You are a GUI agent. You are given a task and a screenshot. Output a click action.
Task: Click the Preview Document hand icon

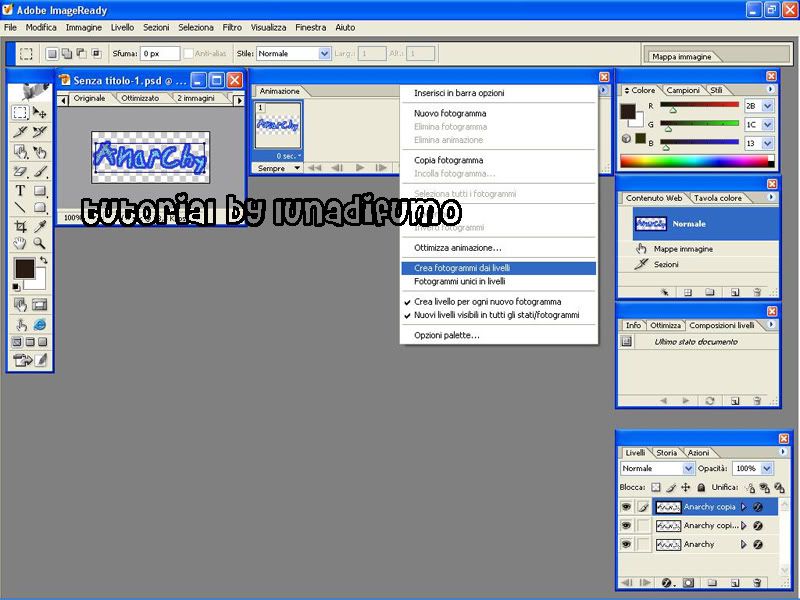tap(20, 324)
